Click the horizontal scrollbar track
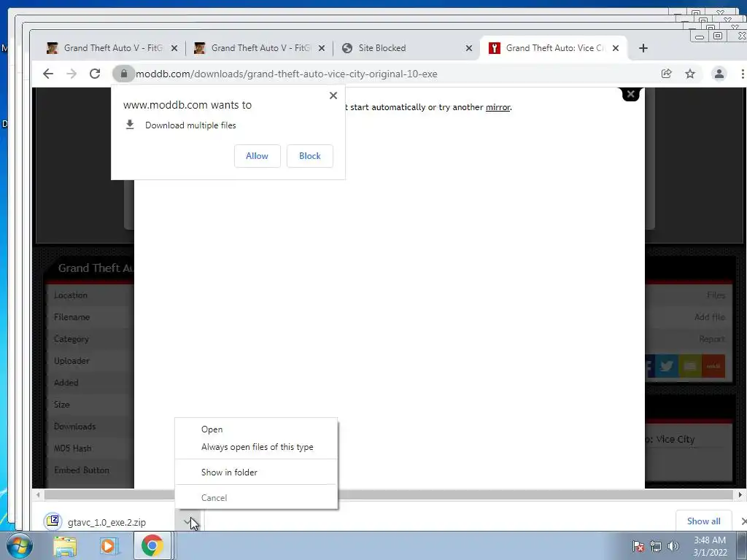Viewport: 747px width, 560px height. tap(388, 495)
